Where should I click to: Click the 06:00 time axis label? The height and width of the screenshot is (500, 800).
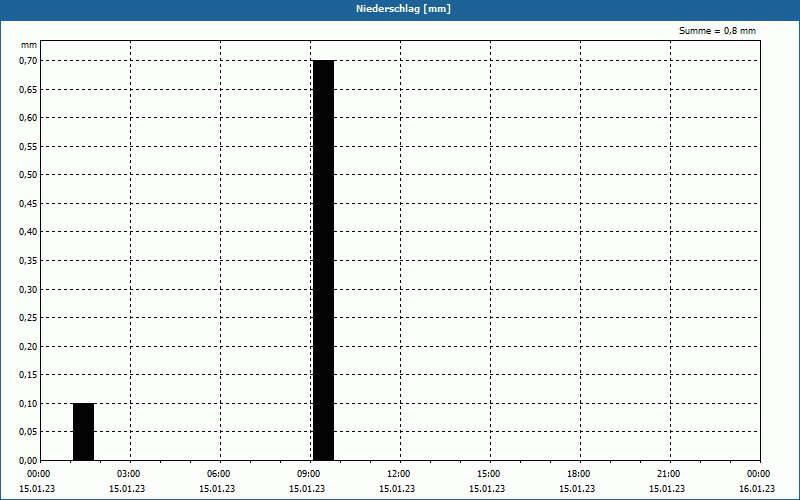(219, 474)
